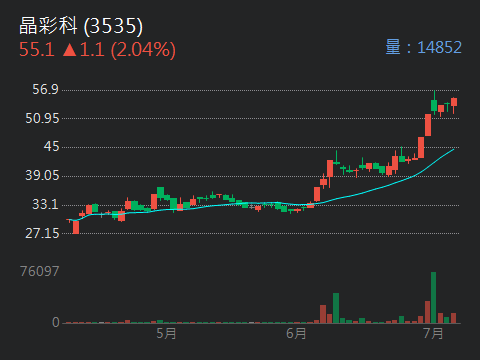Click the 27.15 price axis label
Image resolution: width=480 pixels, height=360 pixels.
(42, 233)
